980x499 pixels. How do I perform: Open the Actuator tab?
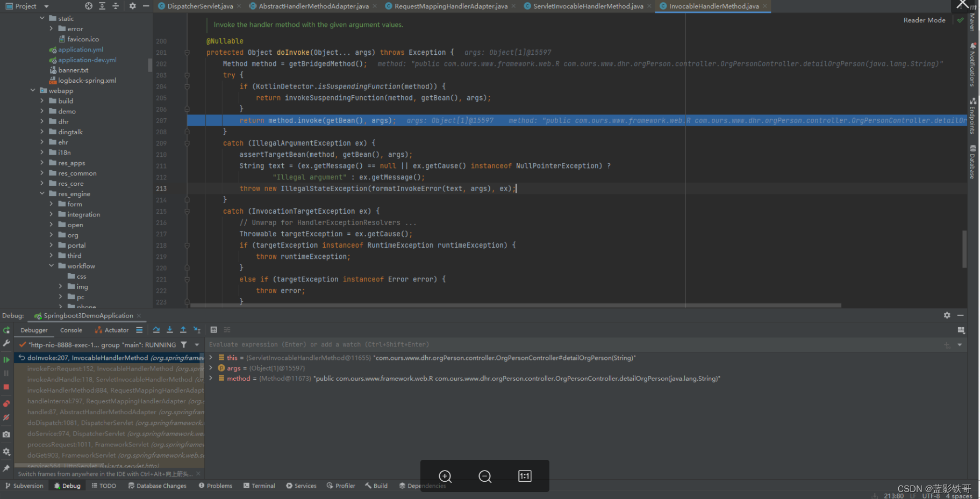[112, 330]
